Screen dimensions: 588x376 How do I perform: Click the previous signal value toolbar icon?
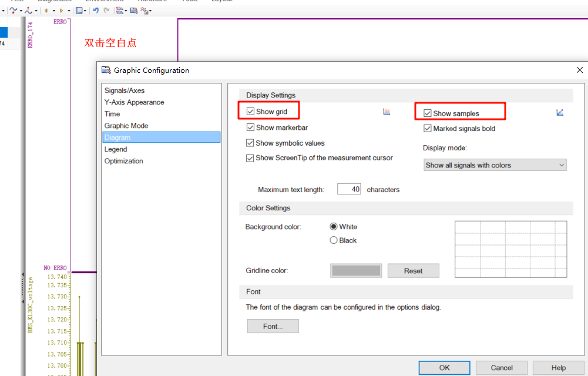13,11
